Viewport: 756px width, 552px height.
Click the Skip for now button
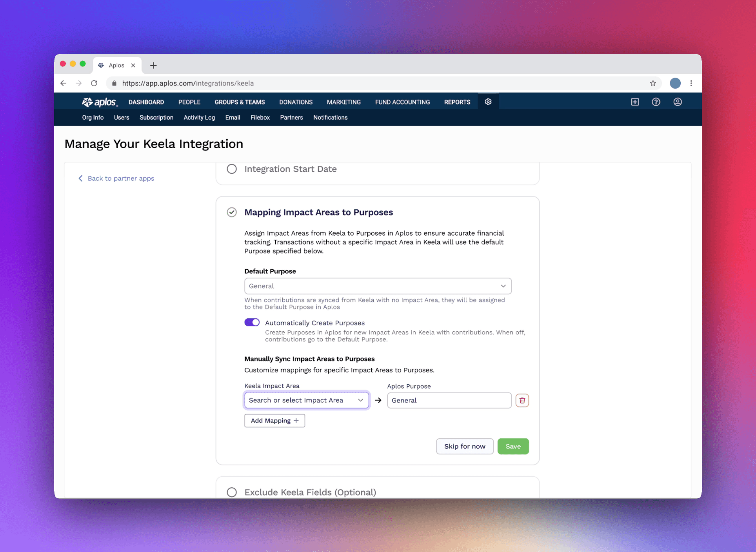point(464,446)
